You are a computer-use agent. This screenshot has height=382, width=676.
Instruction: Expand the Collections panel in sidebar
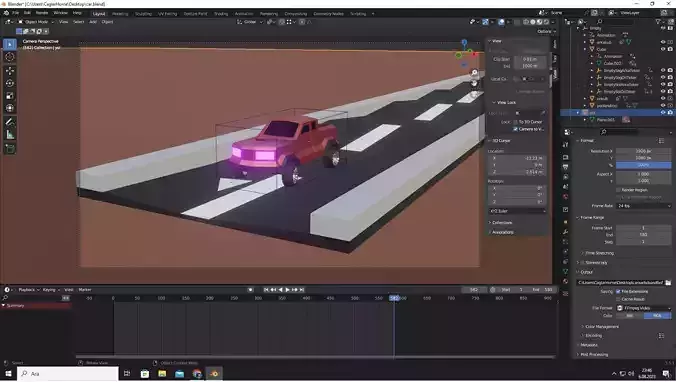pos(502,222)
